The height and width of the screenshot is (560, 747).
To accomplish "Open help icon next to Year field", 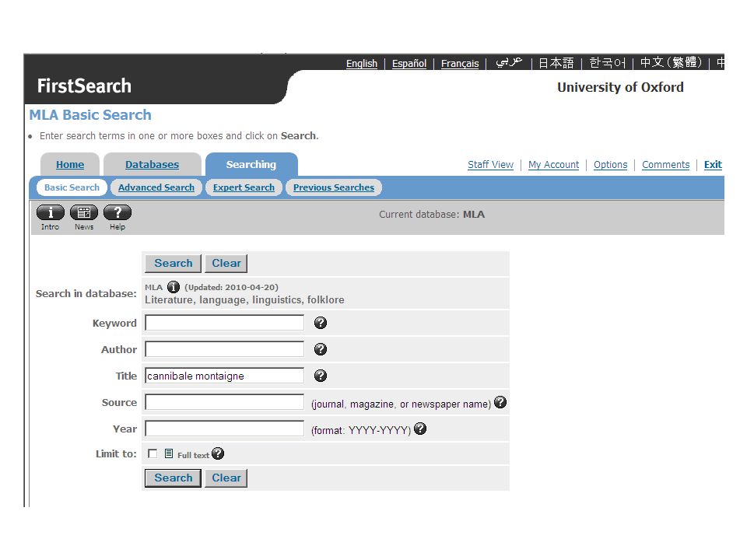I will [420, 429].
